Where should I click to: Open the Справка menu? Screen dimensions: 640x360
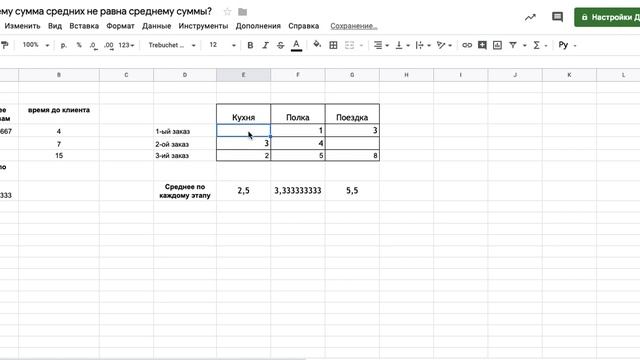pos(303,26)
